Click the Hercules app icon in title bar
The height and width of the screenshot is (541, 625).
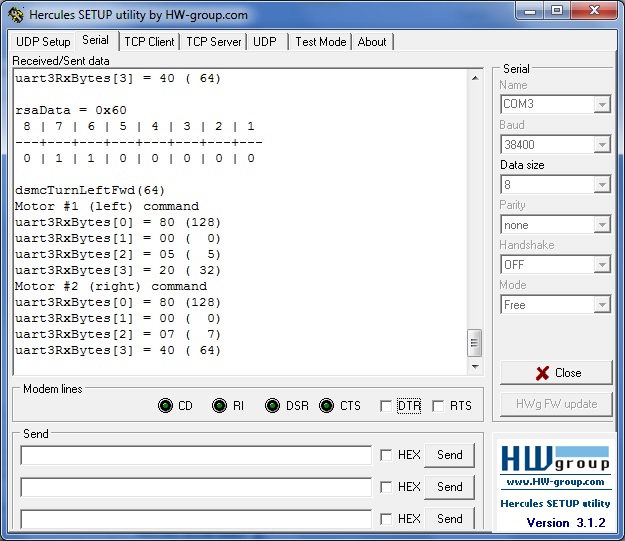coord(16,15)
